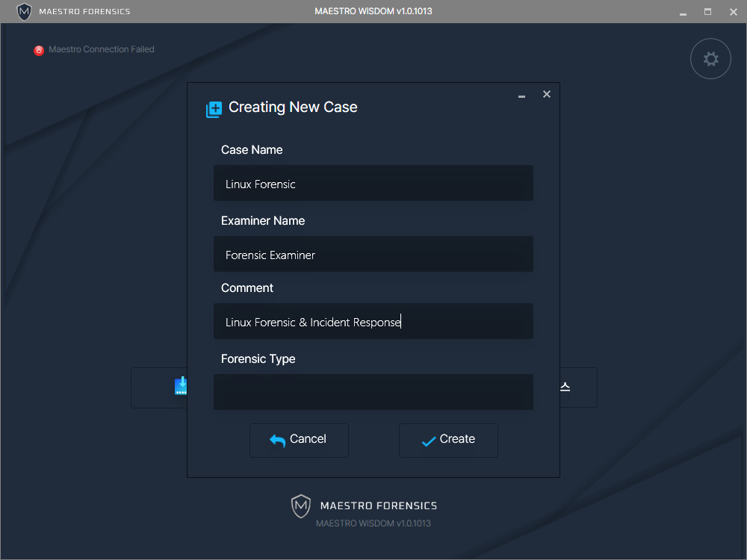Click the red connection failed status icon

click(39, 51)
